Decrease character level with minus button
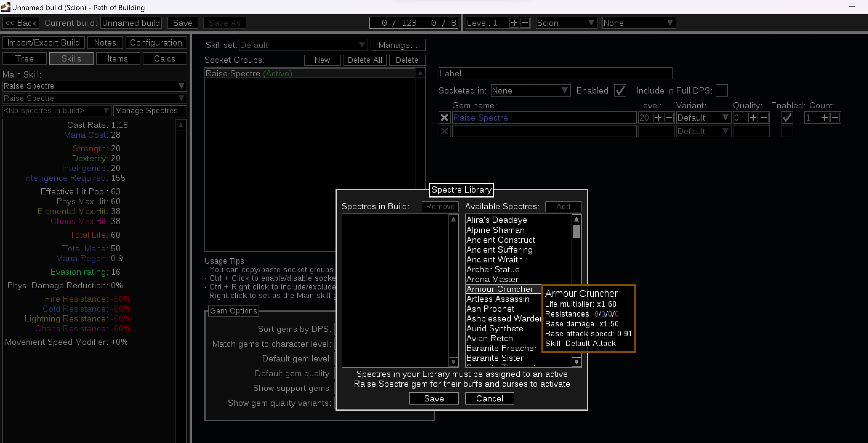 coord(524,23)
